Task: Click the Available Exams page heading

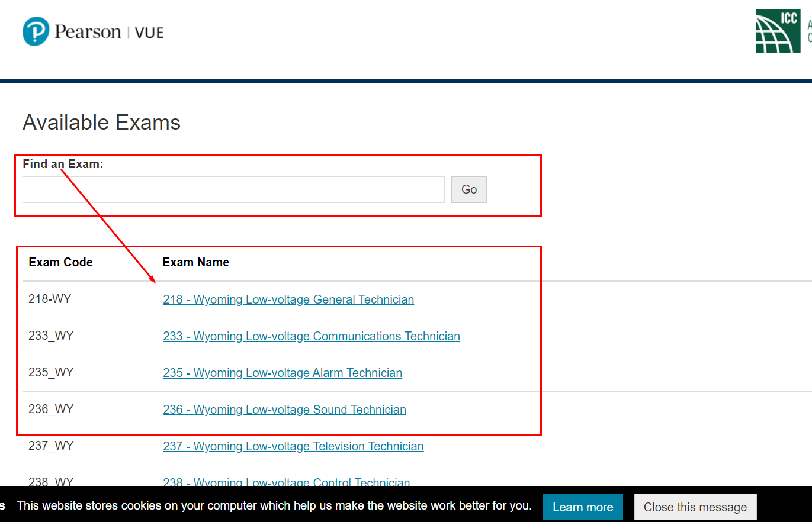Action: pyautogui.click(x=101, y=123)
